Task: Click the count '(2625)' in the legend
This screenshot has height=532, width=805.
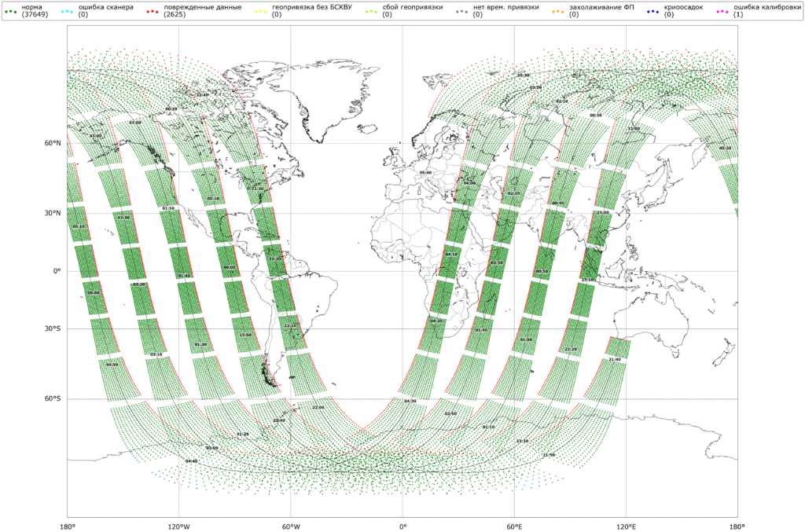Action: pos(174,15)
